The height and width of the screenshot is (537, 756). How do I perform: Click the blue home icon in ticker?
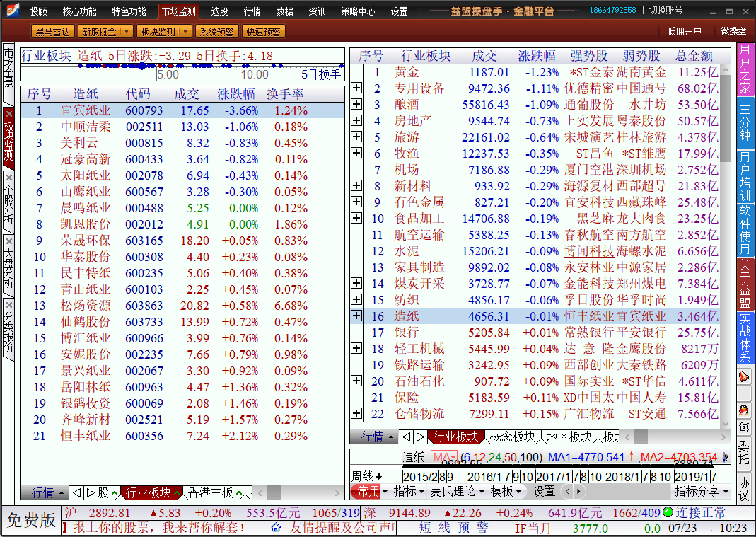[276, 527]
